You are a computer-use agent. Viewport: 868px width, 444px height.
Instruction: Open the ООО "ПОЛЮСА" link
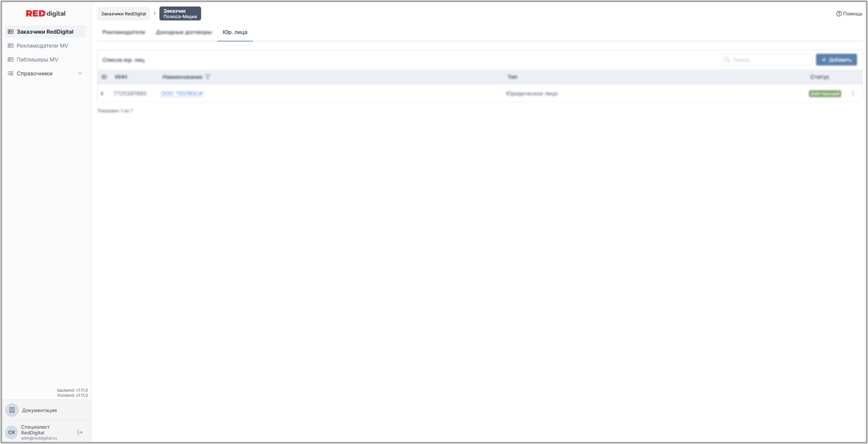click(x=182, y=94)
